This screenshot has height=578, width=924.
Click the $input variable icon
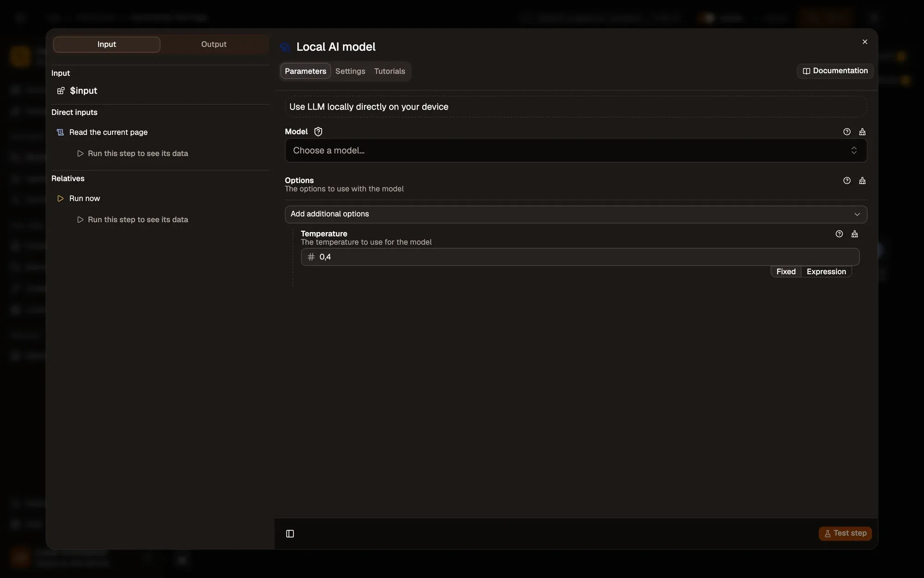(61, 91)
